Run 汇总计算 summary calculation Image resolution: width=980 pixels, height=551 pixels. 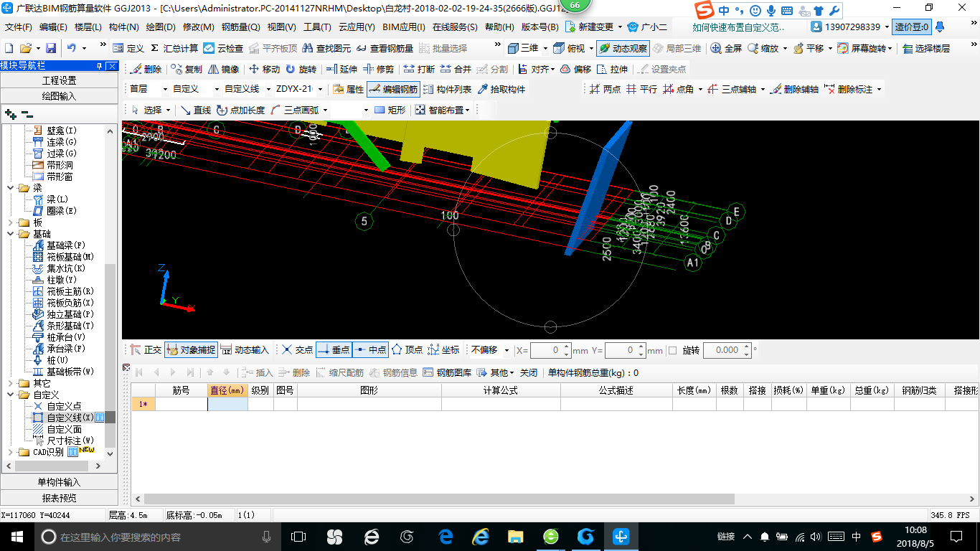(174, 48)
